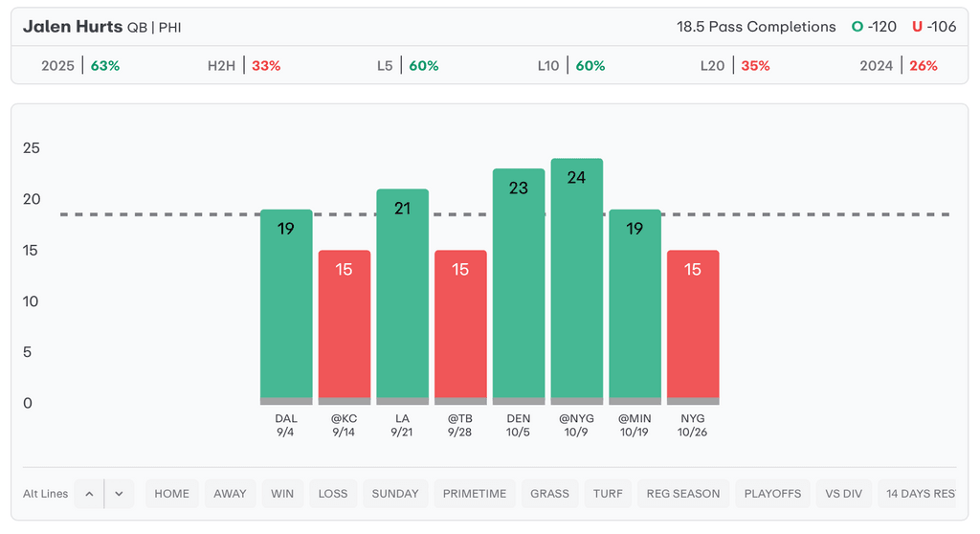Apply the 14 DAYS REST filter
Screen dimensions: 980x534
point(919,494)
